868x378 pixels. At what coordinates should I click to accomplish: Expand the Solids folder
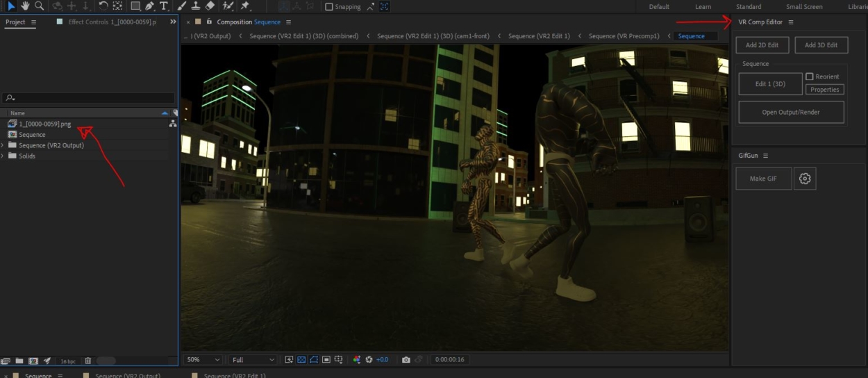(3, 156)
